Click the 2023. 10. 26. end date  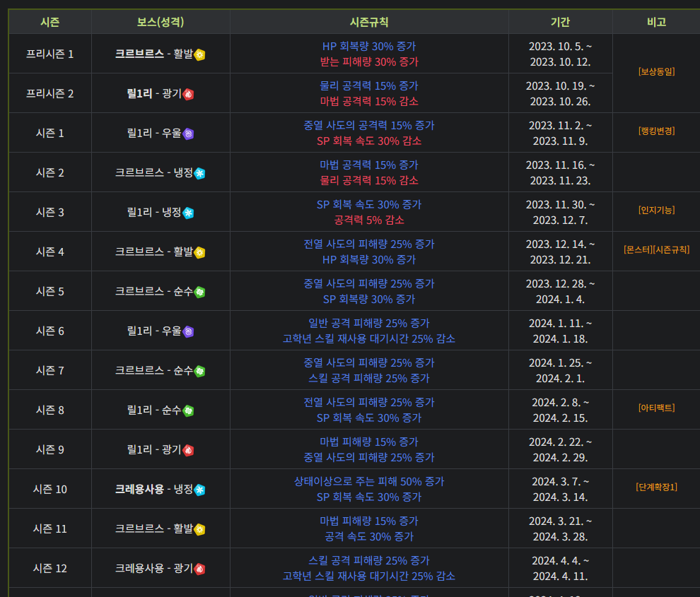(x=560, y=102)
